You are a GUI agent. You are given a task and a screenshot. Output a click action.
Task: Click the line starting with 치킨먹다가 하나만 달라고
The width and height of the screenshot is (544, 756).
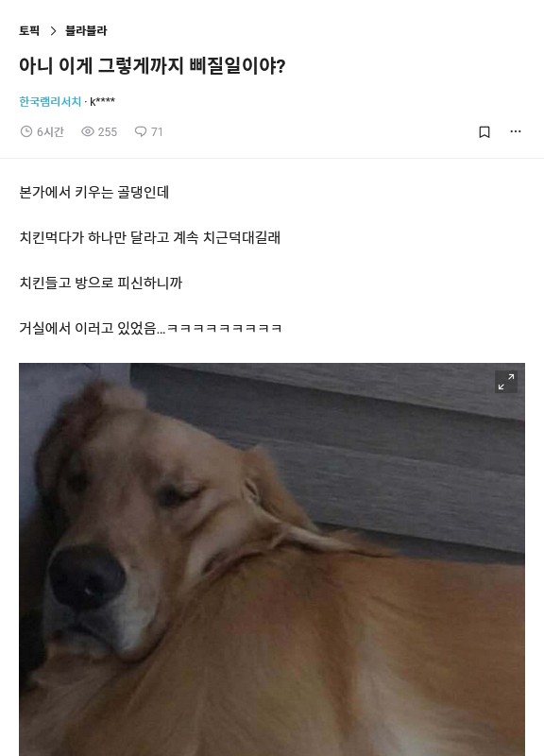click(150, 238)
